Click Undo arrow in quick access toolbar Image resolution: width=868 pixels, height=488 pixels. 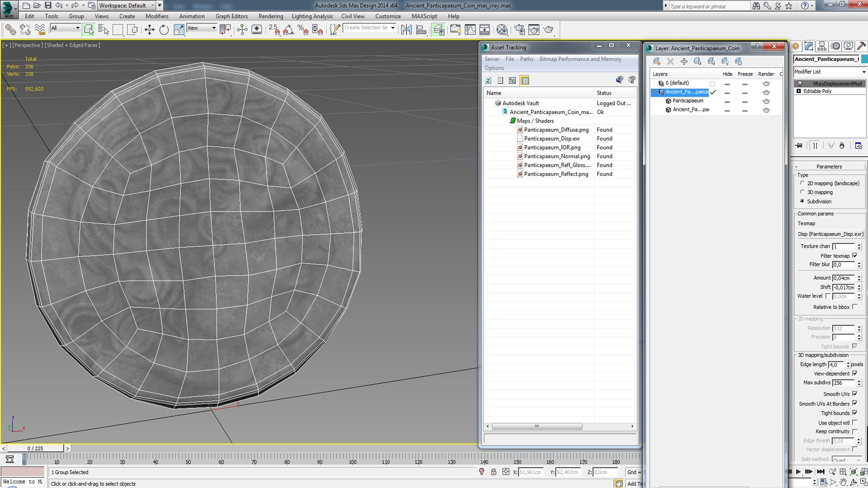(59, 5)
